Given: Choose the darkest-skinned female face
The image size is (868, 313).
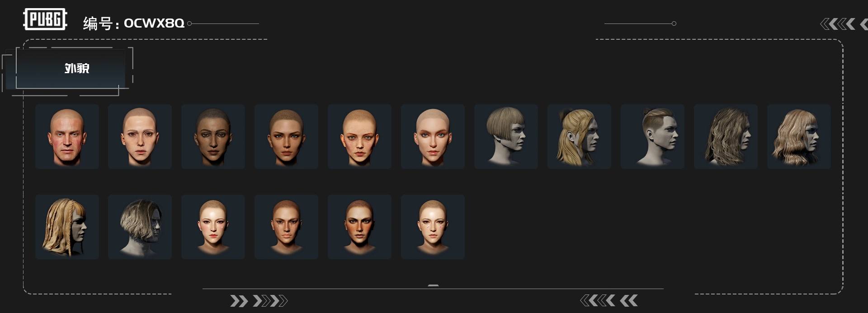Looking at the screenshot, I should click(213, 136).
